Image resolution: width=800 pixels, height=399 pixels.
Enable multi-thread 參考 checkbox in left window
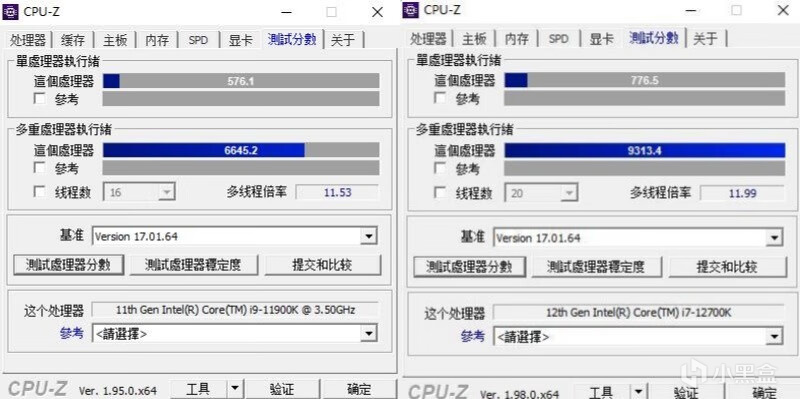coord(40,167)
